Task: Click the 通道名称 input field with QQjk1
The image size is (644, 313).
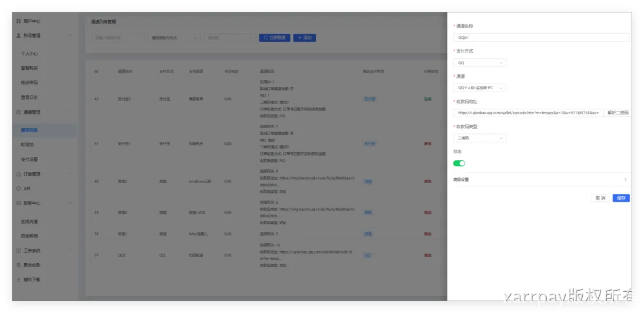Action: coord(541,38)
